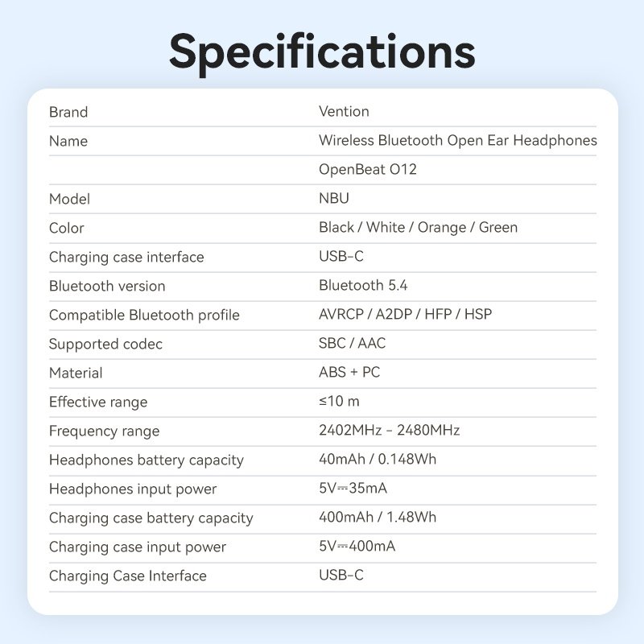Select the AVRCP / A2DP / HFP / HSP value
644x644 pixels.
(405, 315)
